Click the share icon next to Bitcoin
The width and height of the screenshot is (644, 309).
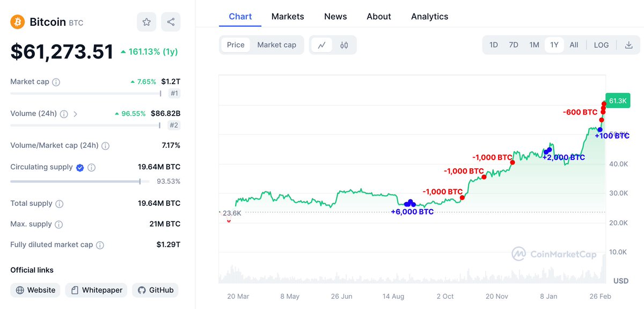coord(171,22)
